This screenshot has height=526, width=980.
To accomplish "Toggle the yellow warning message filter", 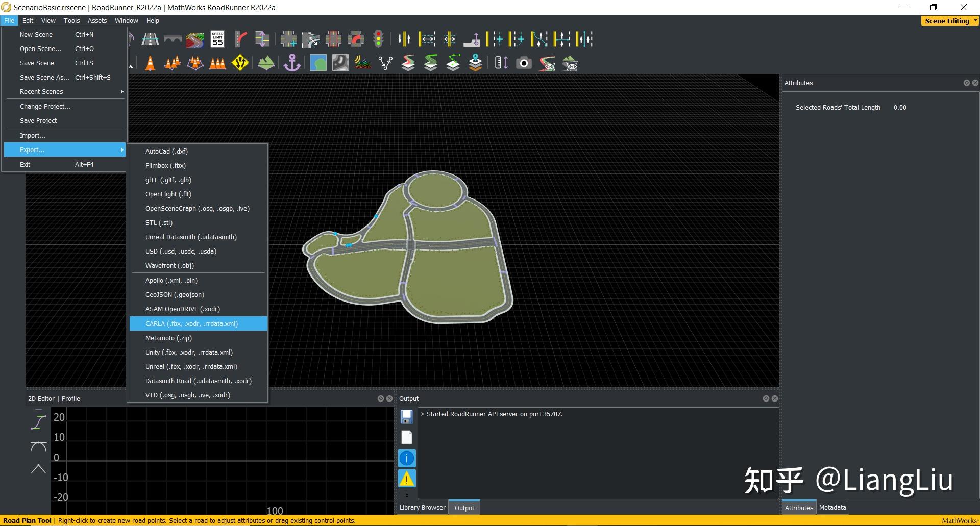I will pyautogui.click(x=407, y=479).
